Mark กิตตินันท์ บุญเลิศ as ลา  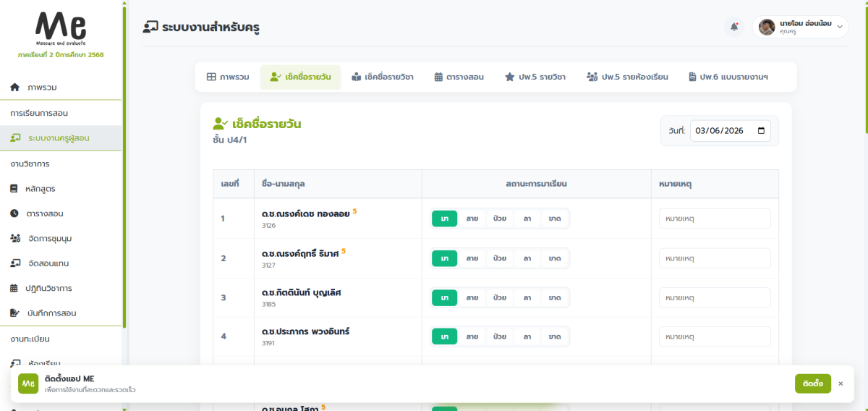tap(527, 297)
